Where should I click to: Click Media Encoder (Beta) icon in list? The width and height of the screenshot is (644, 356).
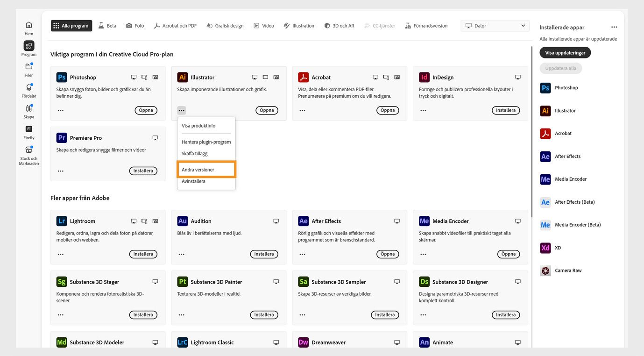[545, 225]
